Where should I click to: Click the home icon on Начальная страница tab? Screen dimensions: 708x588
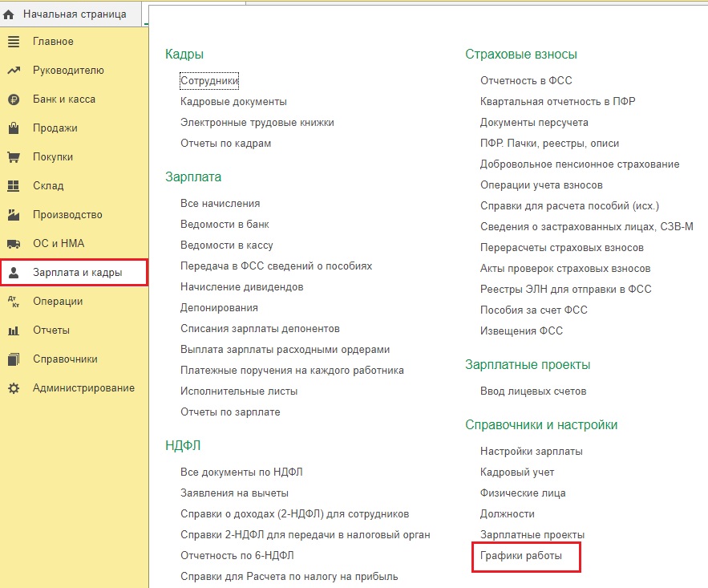tap(8, 15)
